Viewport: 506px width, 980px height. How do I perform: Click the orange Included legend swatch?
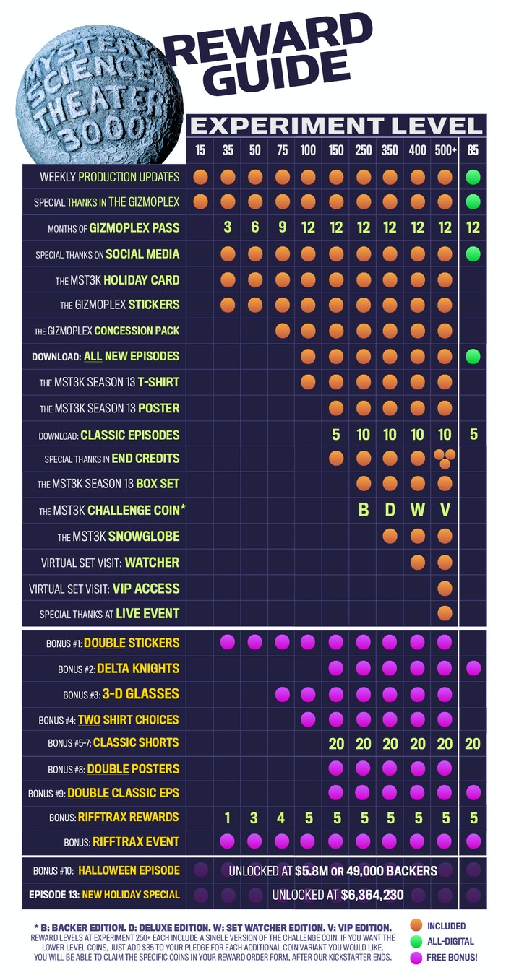415,926
